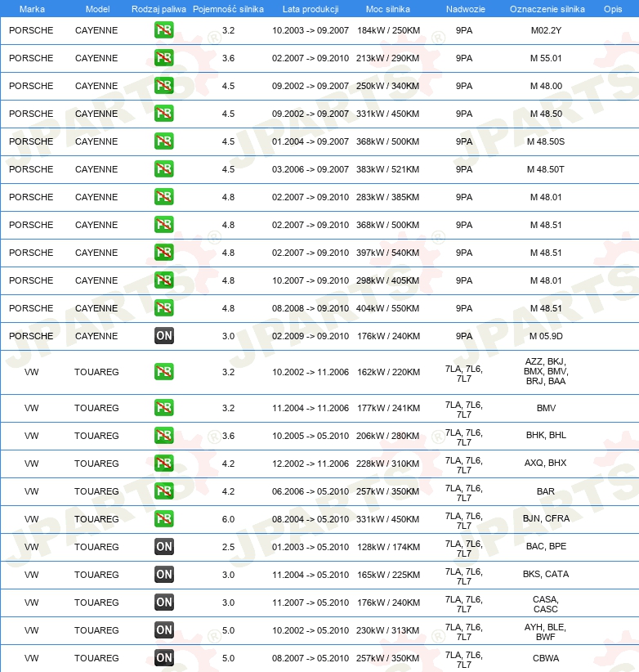Click the PB fuel icon in the M 48.50T engine row
The image size is (639, 672).
pyautogui.click(x=164, y=169)
